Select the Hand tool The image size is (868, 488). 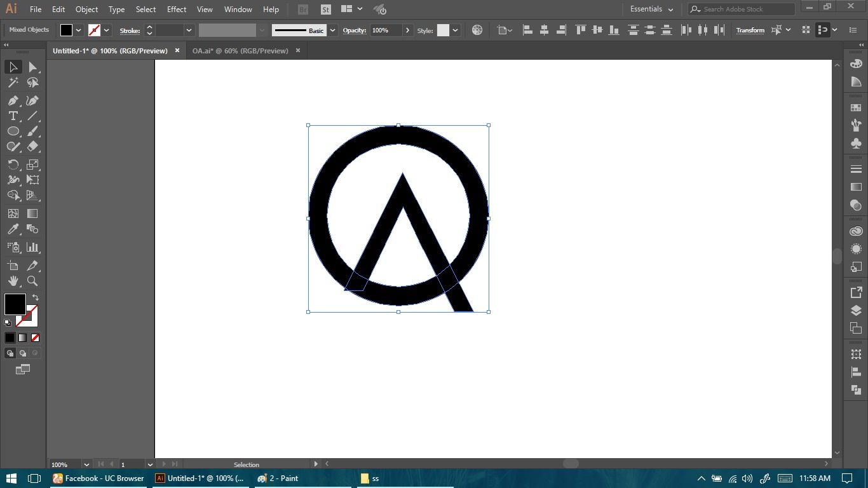pyautogui.click(x=13, y=281)
